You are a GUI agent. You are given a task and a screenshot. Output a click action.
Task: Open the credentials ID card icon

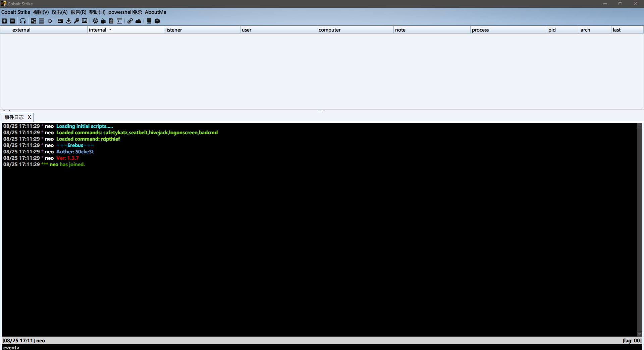[60, 21]
